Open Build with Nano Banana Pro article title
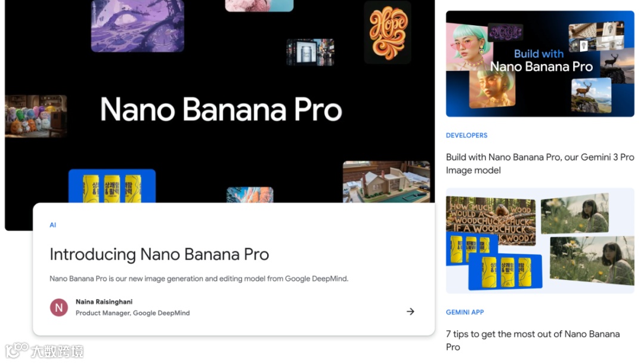This screenshot has width=644, height=363. (540, 164)
